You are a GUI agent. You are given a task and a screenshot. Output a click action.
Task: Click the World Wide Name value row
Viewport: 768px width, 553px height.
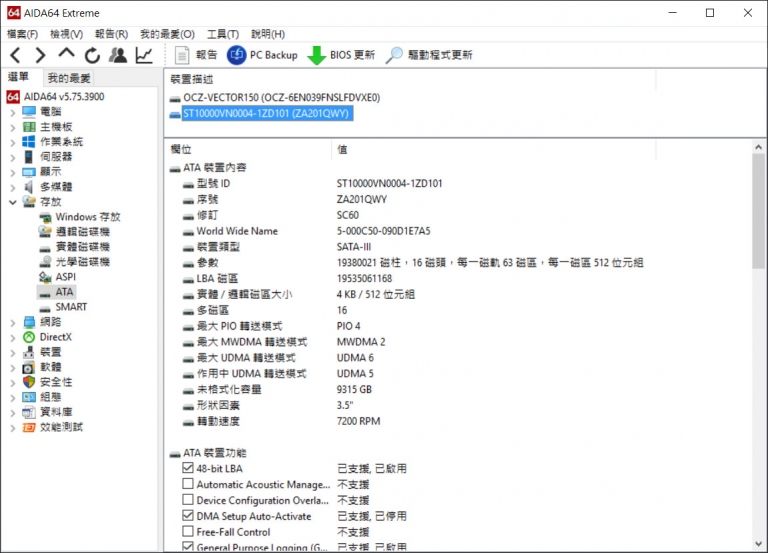[x=384, y=231]
